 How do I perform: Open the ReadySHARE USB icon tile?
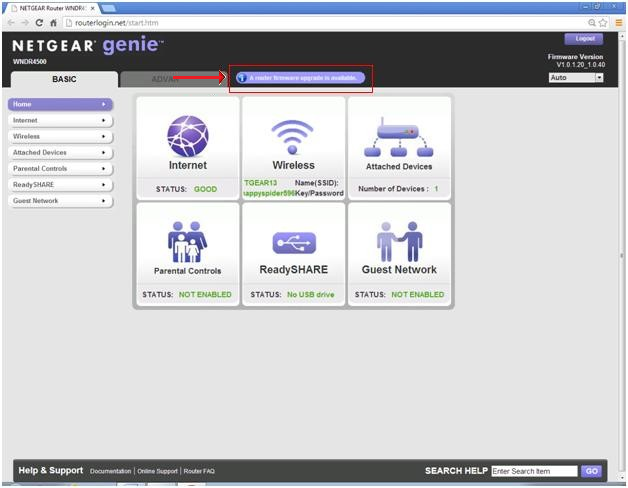click(294, 254)
